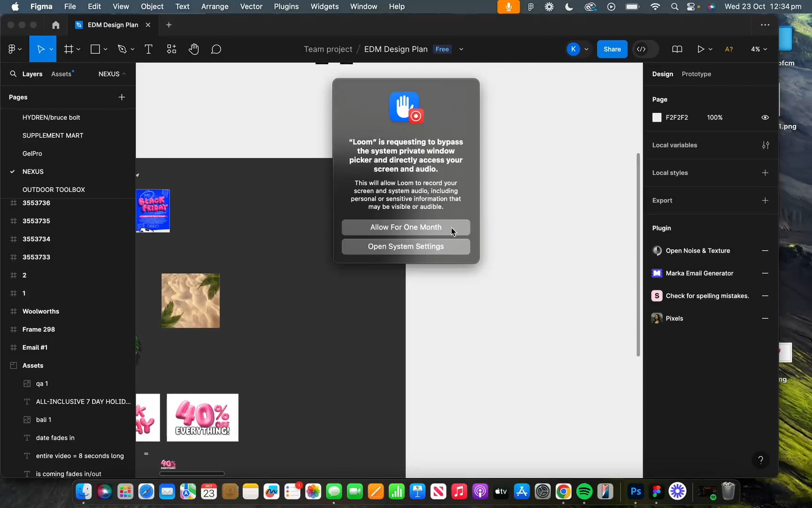Open a new tab with plus

pos(169,25)
